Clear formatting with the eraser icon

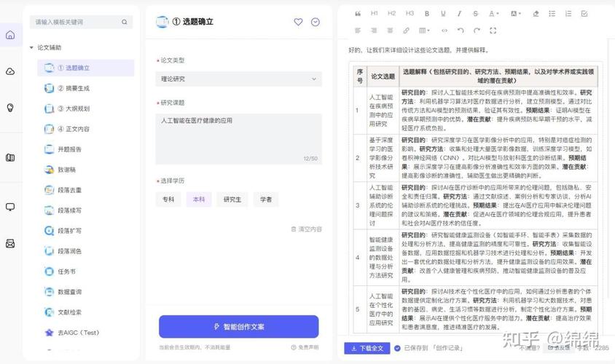(x=536, y=14)
